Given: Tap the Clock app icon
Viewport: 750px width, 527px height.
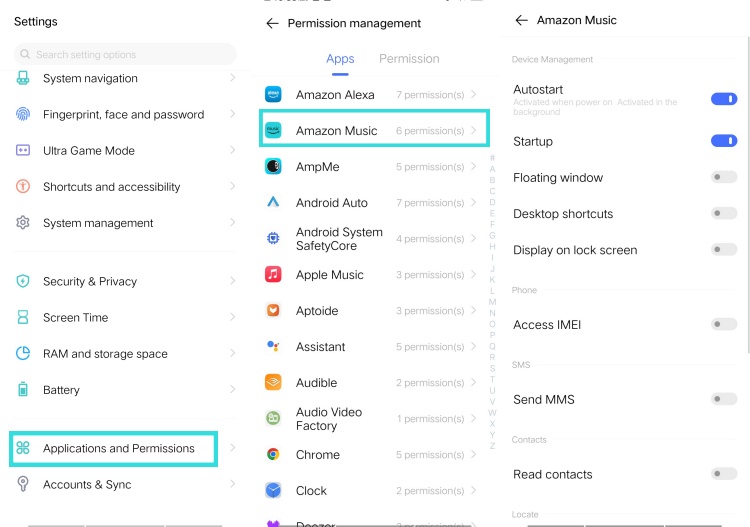Looking at the screenshot, I should pyautogui.click(x=273, y=490).
